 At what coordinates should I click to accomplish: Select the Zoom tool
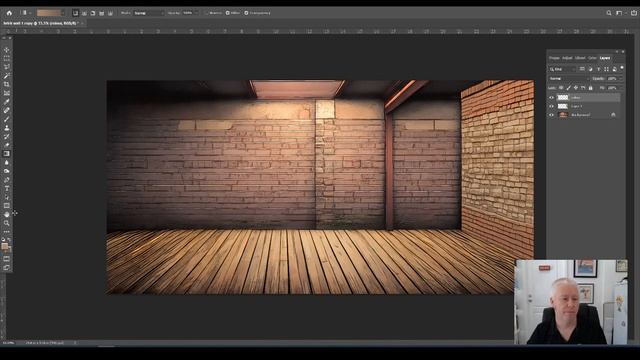tap(7, 223)
